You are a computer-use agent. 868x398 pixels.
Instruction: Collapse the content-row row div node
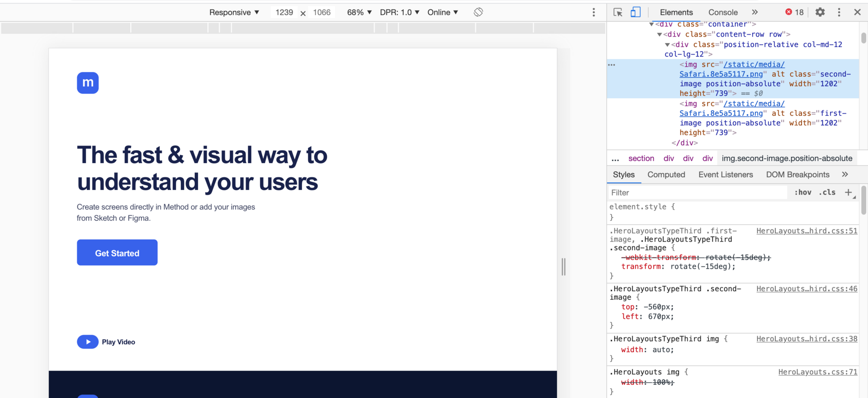point(660,34)
